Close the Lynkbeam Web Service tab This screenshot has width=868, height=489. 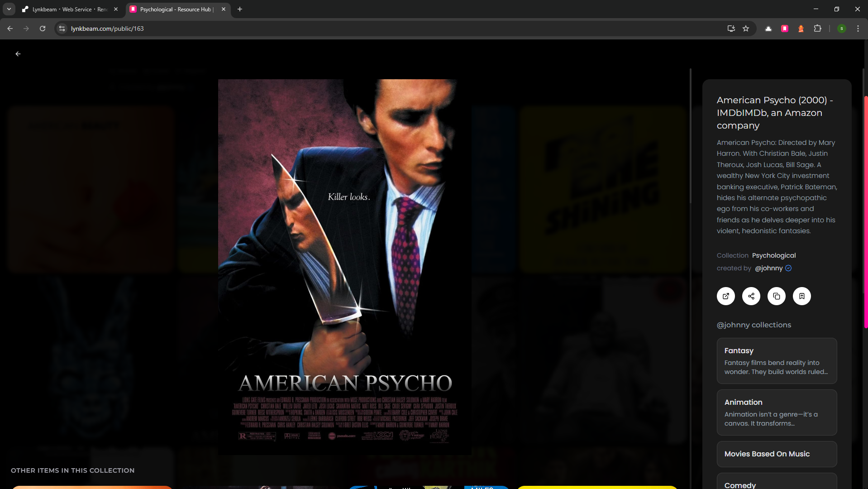pyautogui.click(x=116, y=9)
